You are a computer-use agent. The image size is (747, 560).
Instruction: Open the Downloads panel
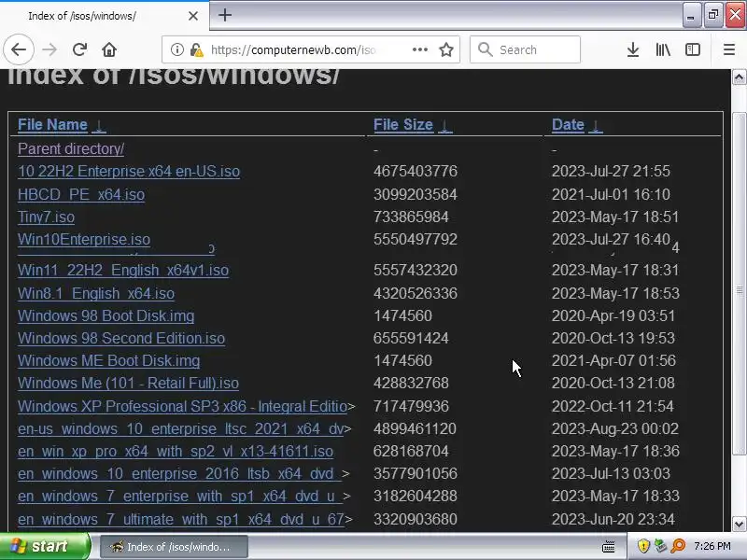pyautogui.click(x=633, y=49)
